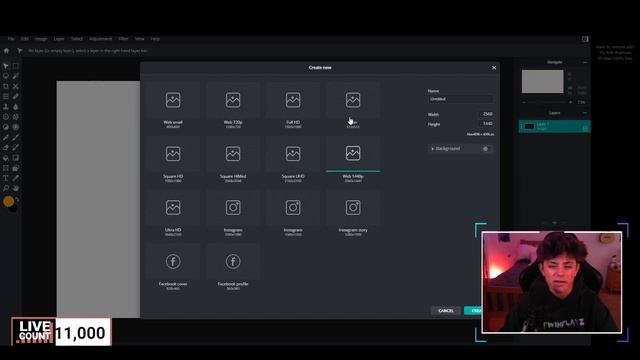Screen dimensions: 640x360
Task: Select the Marquee selection tool
Action: [x=16, y=66]
